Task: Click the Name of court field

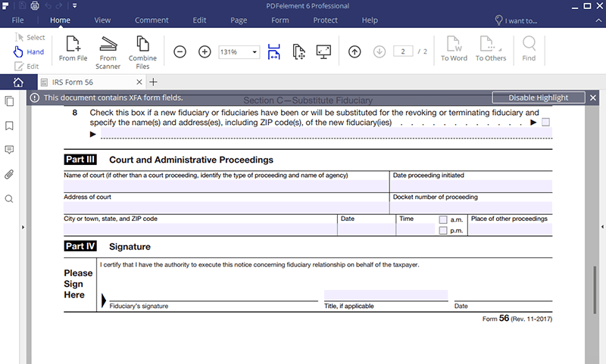Action: (226, 185)
